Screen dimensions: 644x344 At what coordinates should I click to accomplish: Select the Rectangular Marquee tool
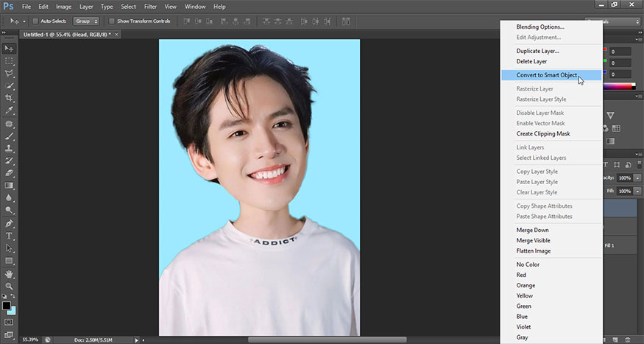(9, 61)
